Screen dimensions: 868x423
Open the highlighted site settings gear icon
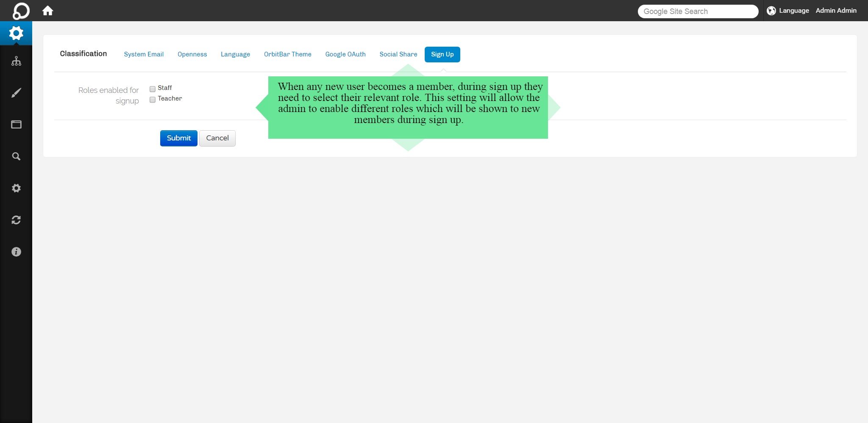(16, 33)
